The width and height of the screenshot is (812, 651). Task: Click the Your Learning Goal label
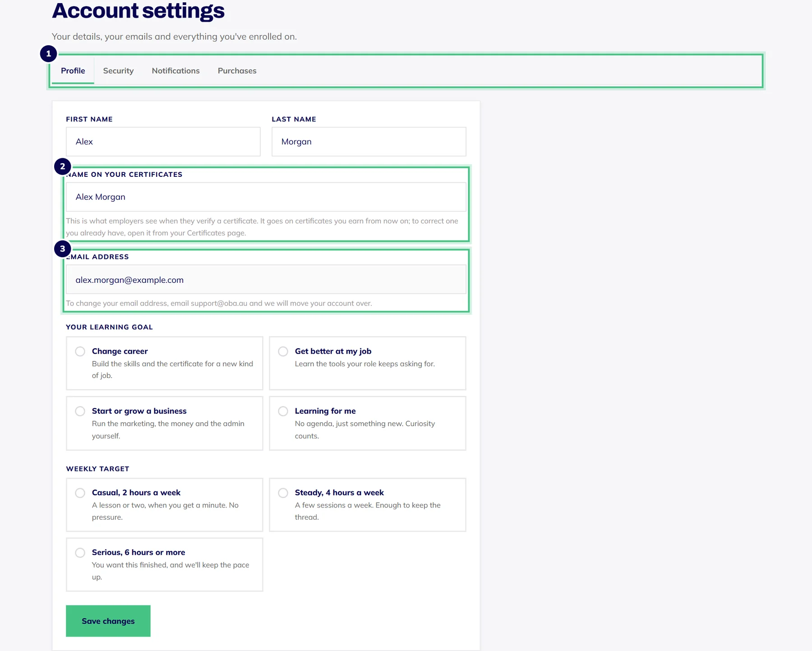109,327
